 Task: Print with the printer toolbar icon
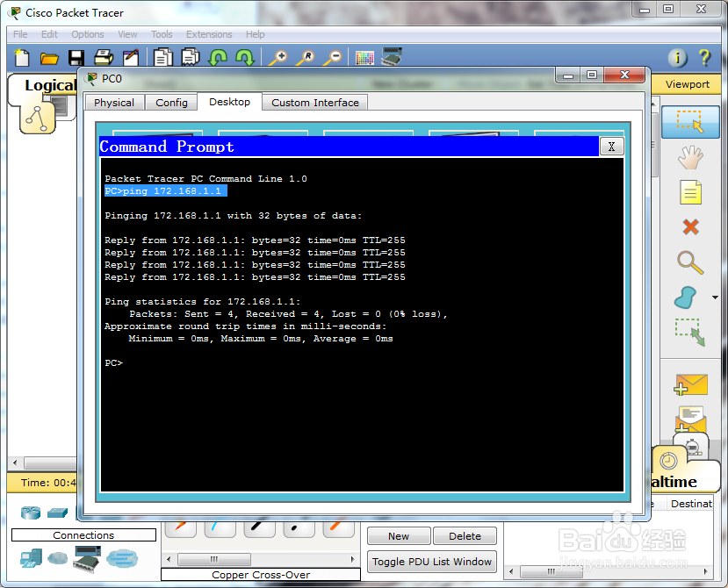pyautogui.click(x=103, y=58)
